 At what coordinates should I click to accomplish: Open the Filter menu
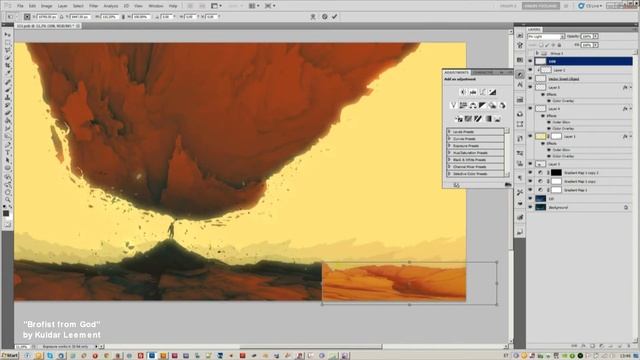(93, 6)
